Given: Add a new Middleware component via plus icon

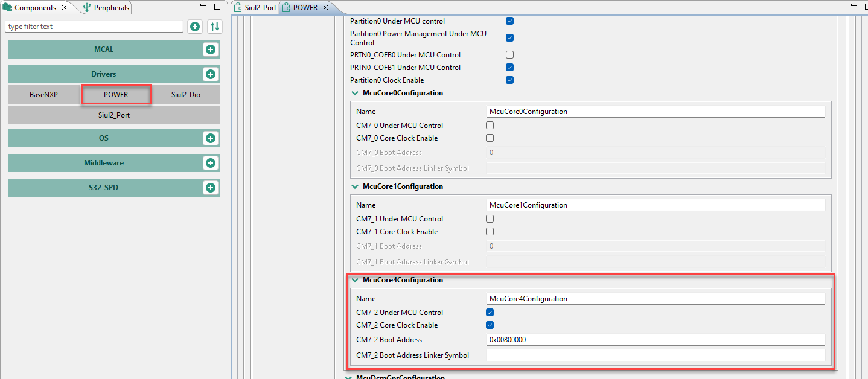Looking at the screenshot, I should point(211,163).
